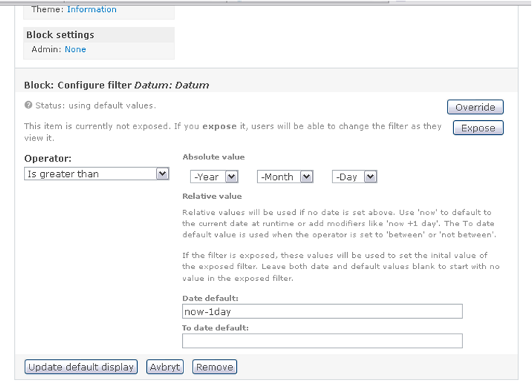Viewport: 532px width, 392px height.
Task: Click the Configure filter Datum title
Action: click(x=117, y=85)
